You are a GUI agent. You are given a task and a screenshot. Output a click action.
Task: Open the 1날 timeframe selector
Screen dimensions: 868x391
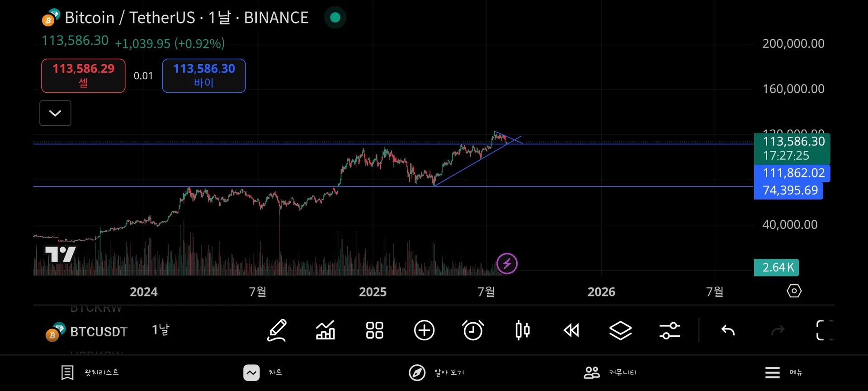(160, 330)
